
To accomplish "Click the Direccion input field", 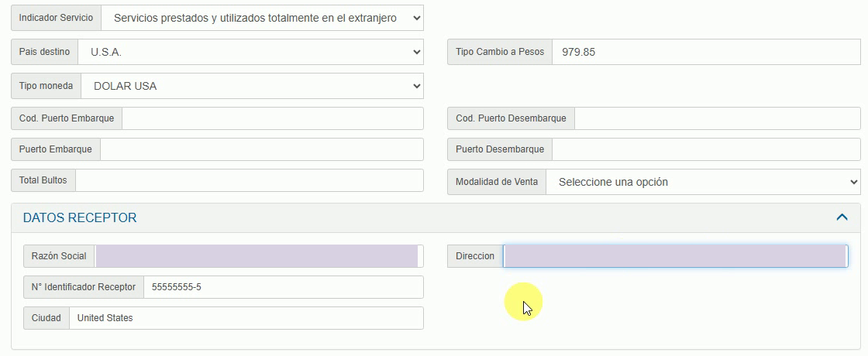I will [x=675, y=256].
